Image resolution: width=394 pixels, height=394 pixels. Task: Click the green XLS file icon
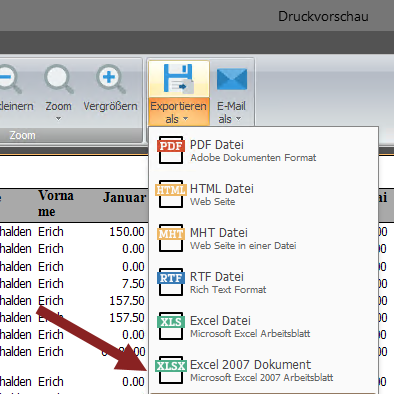pos(171,326)
